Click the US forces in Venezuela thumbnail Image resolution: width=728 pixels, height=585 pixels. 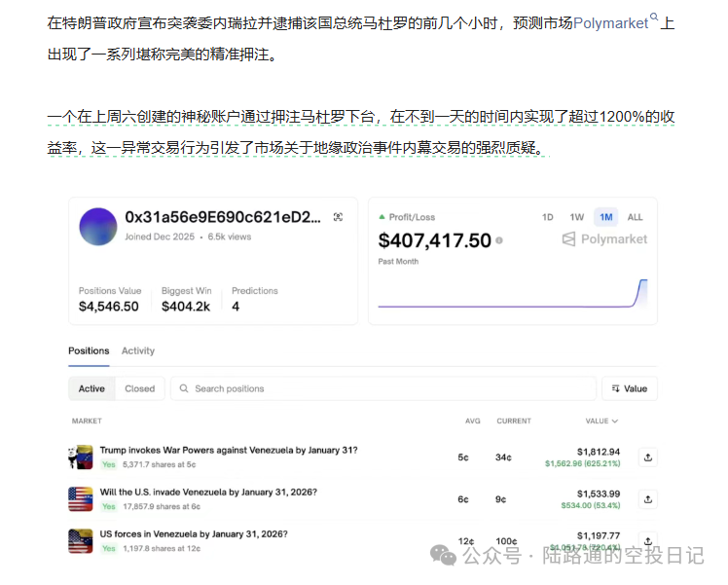pos(81,541)
